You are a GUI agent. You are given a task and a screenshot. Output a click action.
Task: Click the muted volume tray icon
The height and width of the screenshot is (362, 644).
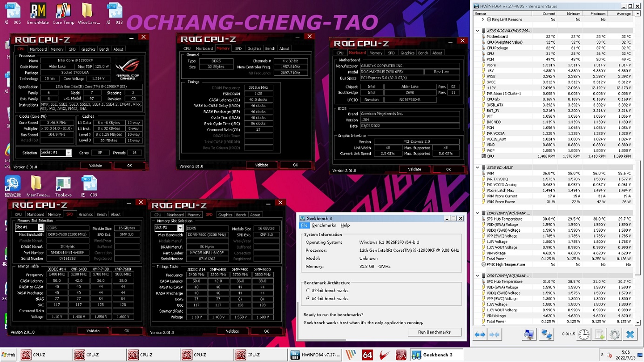click(609, 355)
